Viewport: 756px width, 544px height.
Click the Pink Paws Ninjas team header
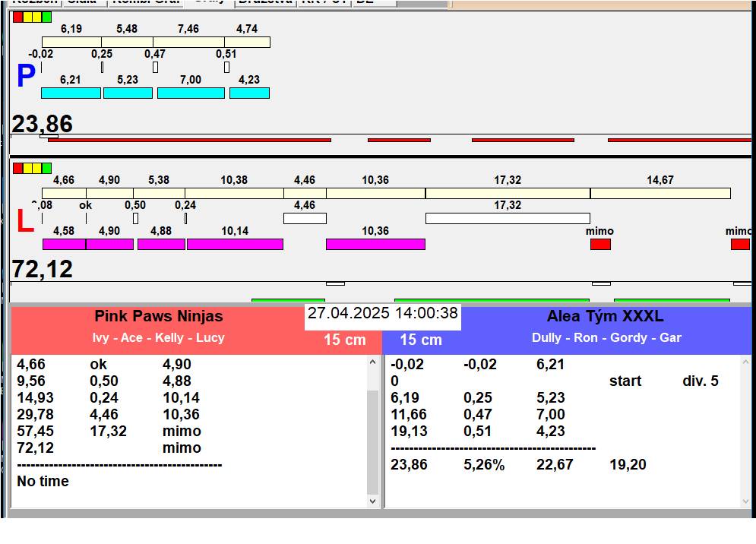159,316
